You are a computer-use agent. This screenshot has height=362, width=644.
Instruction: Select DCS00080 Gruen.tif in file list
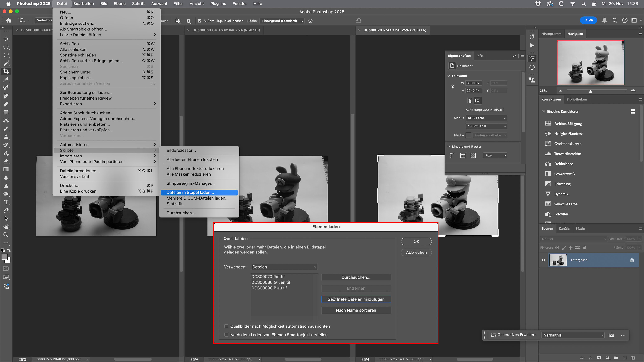coord(271,282)
